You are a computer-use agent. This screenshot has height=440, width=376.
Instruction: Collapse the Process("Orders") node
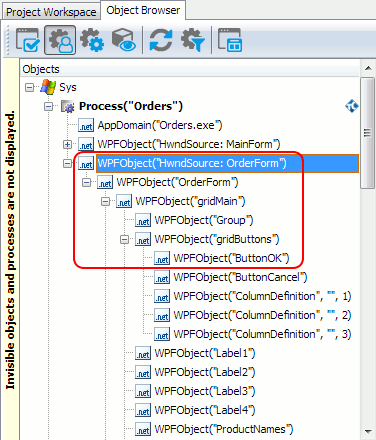coord(49,106)
